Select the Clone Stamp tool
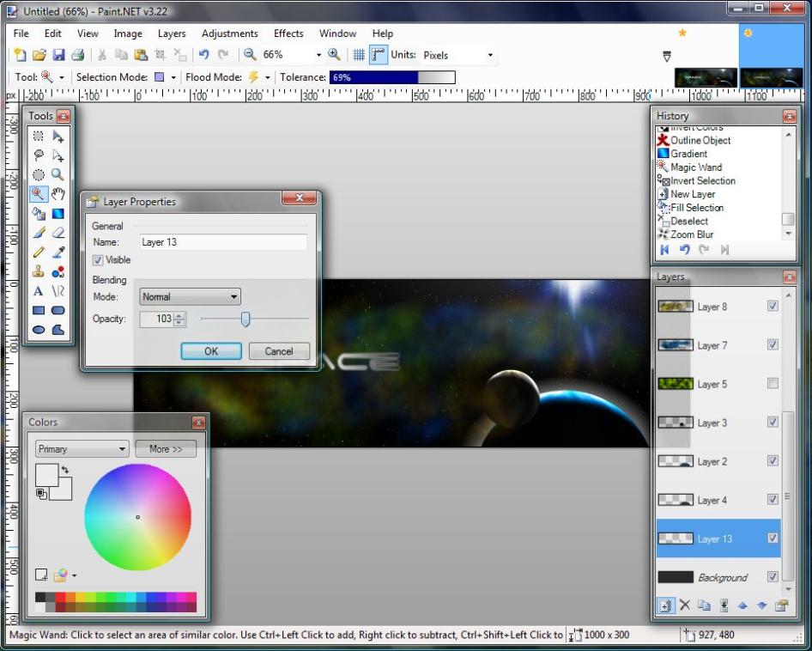Screen dimensions: 812x651 39,271
